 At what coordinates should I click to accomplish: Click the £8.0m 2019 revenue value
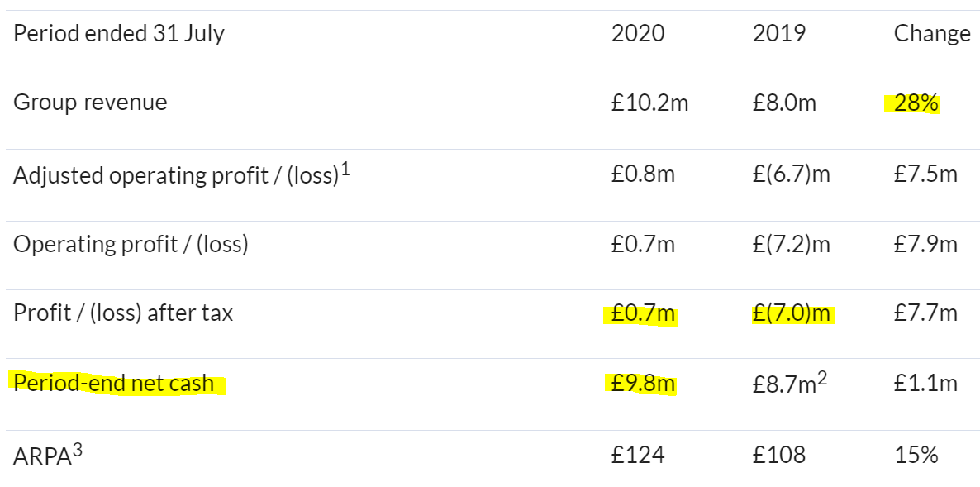tap(784, 103)
